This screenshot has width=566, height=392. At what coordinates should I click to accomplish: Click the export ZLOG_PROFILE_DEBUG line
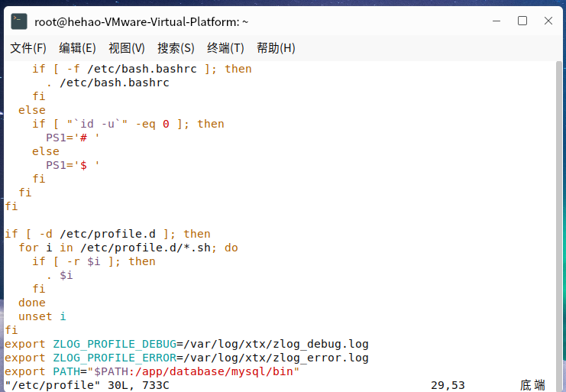[186, 344]
